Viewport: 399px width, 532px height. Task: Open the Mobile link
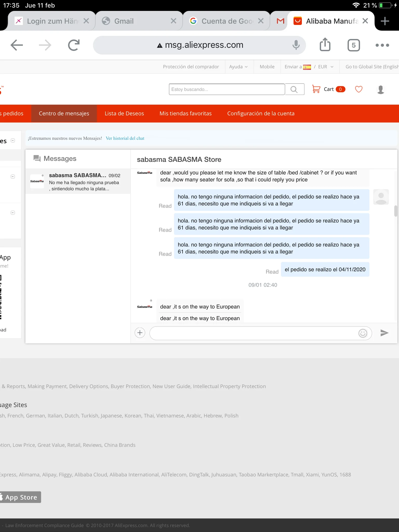coord(267,67)
